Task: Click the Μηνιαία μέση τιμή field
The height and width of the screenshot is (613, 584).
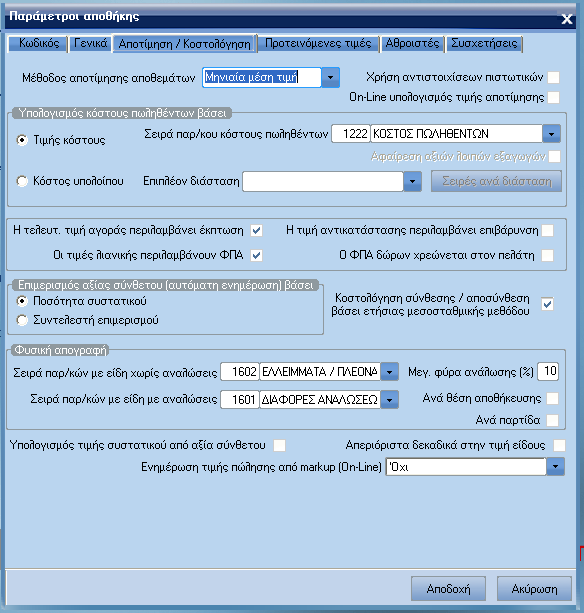Action: pyautogui.click(x=262, y=77)
